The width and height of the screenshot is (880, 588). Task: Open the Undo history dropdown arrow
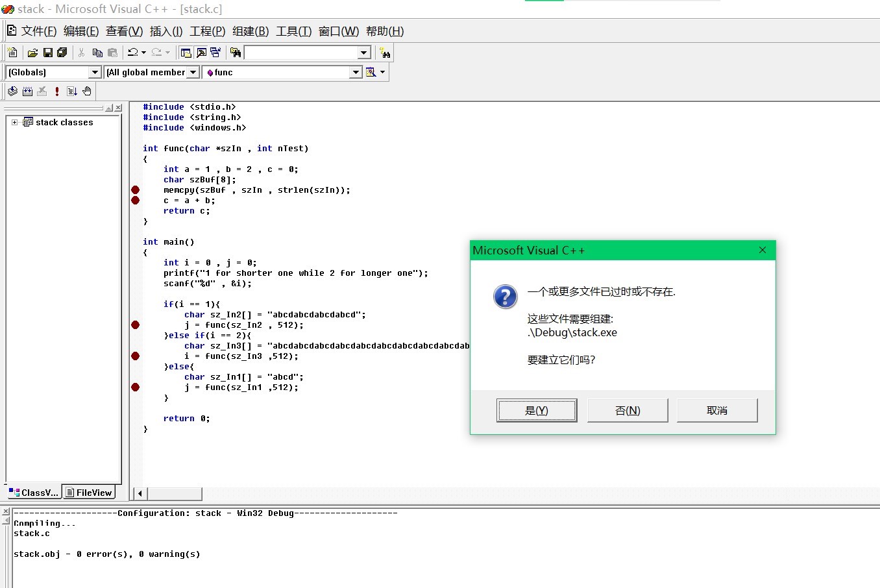coord(143,53)
